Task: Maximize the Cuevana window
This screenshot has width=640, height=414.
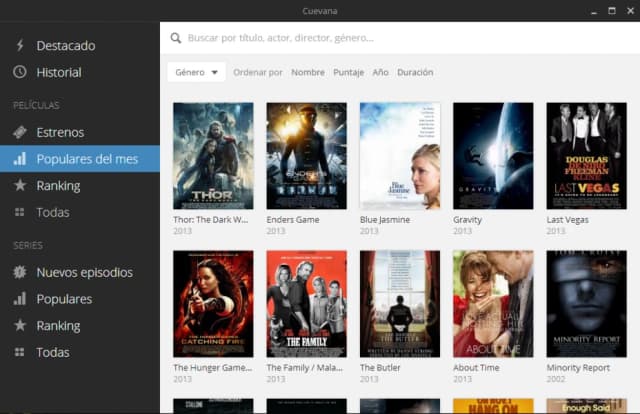Action: point(612,11)
